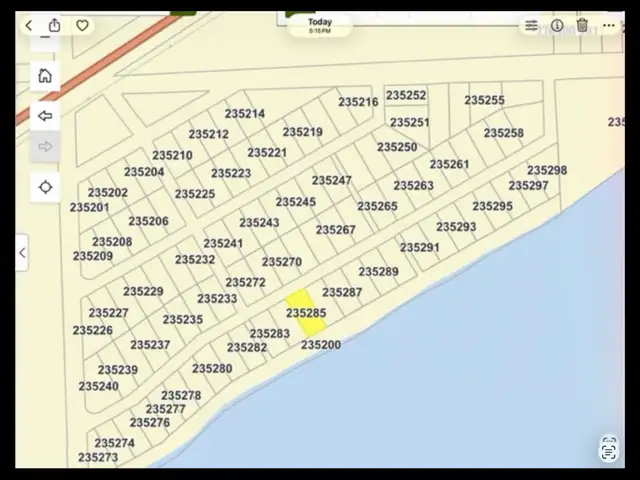Click parcel label 235235
The image size is (640, 480).
[x=183, y=320]
